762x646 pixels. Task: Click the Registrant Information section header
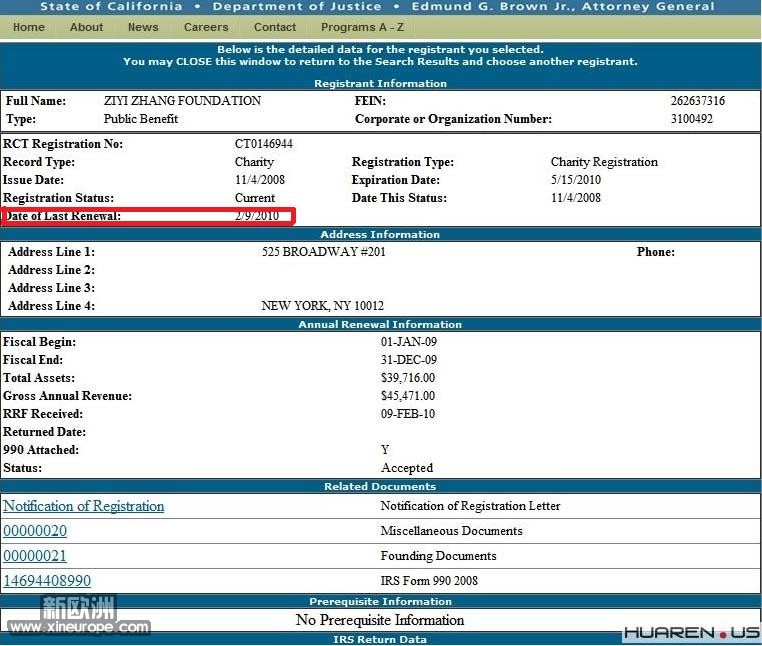(380, 83)
